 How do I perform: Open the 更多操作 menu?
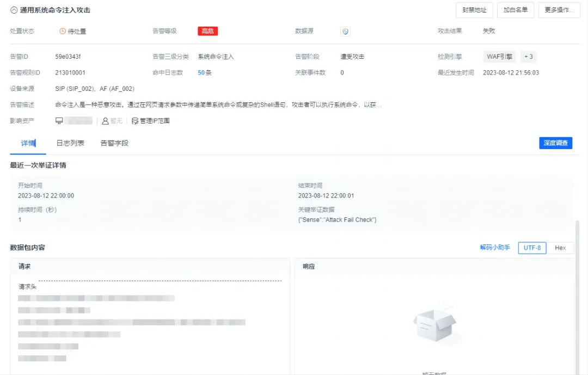(x=559, y=10)
